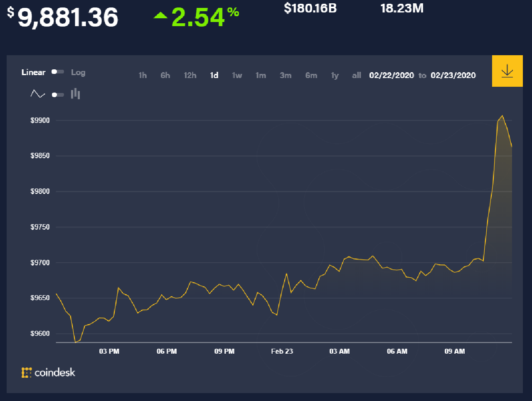This screenshot has height=401, width=532.
Task: Click the $180.16B market cap value
Action: pyautogui.click(x=310, y=8)
